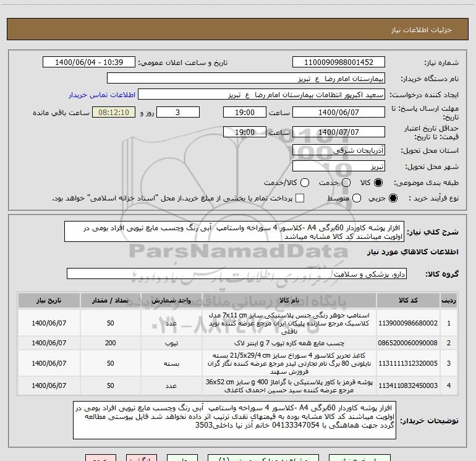The width and height of the screenshot is (476, 461).
Task: Click the header جزئیات اطلاعات نیاز
Action: (x=422, y=30)
